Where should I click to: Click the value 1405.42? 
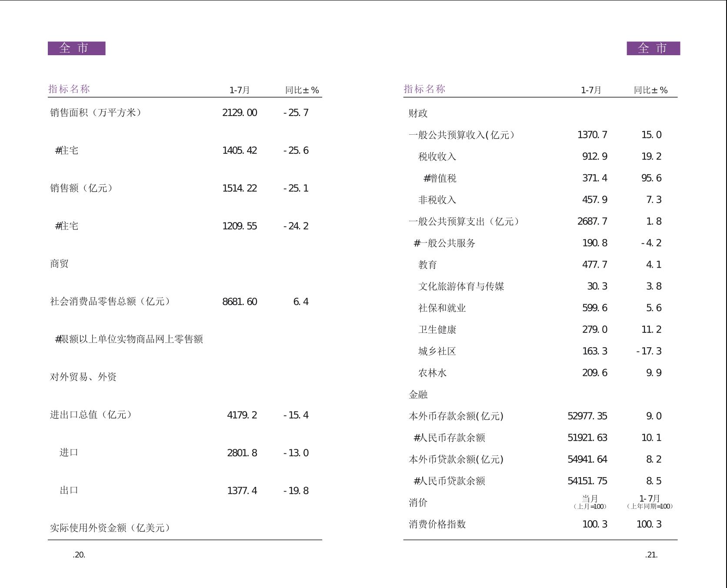pos(240,151)
